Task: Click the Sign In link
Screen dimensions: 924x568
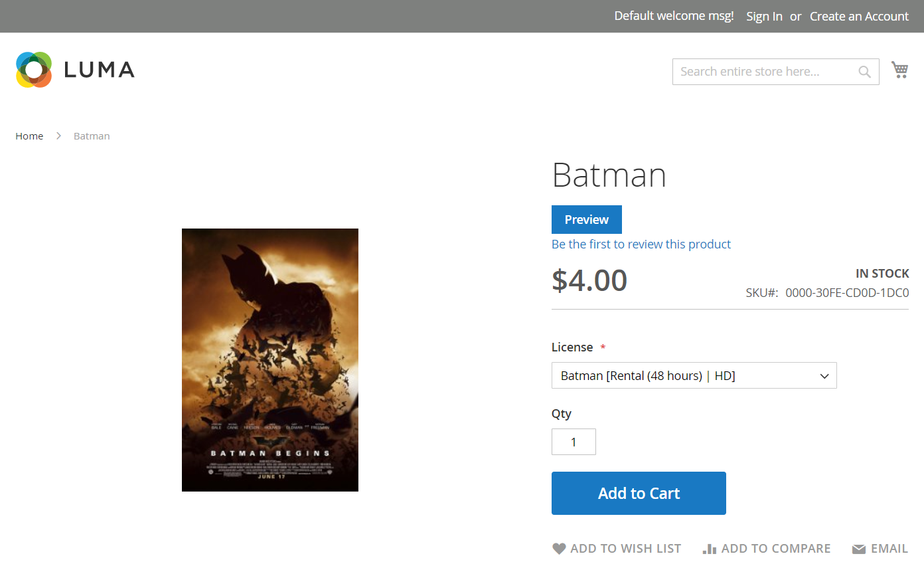Action: [x=764, y=16]
